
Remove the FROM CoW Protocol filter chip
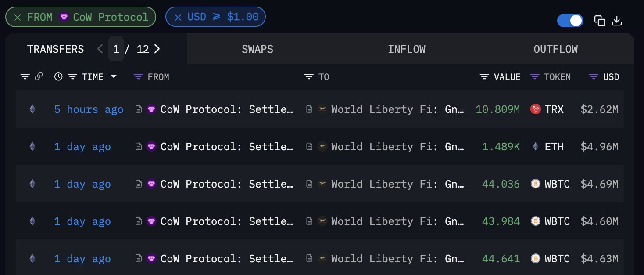pyautogui.click(x=18, y=18)
